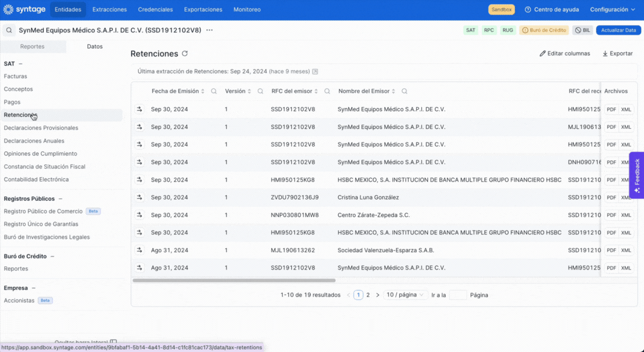Image resolution: width=644 pixels, height=352 pixels.
Task: Click the pencil icon of Editar columnas
Action: click(543, 53)
